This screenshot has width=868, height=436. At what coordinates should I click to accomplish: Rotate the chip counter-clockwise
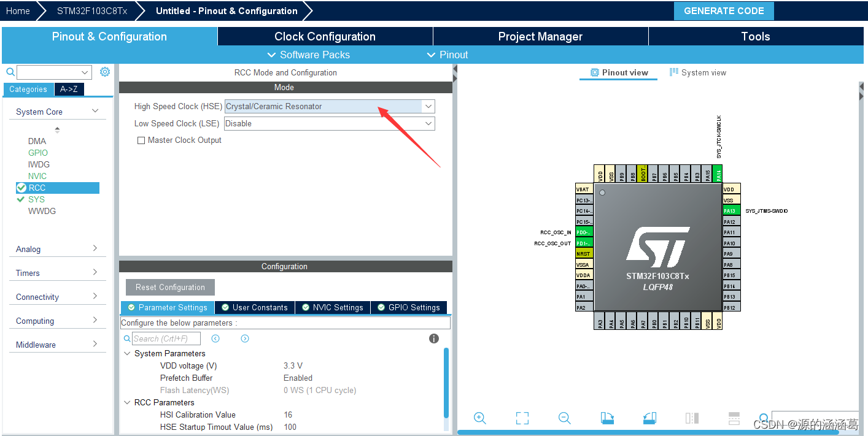click(649, 418)
